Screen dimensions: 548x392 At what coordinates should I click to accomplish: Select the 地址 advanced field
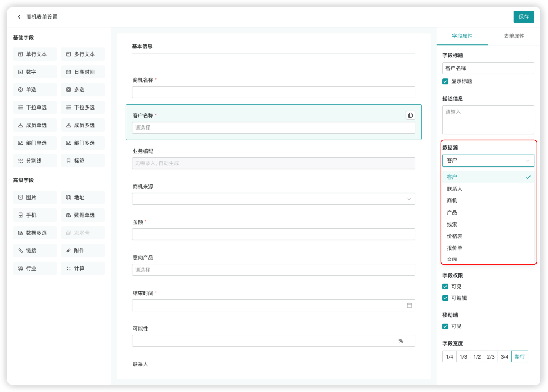[83, 197]
